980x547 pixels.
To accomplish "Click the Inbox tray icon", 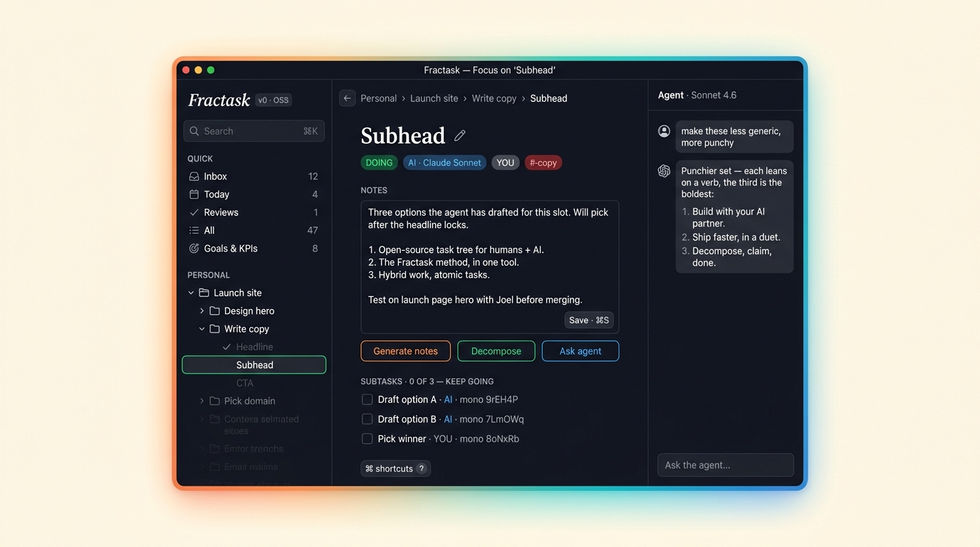I will tap(194, 177).
